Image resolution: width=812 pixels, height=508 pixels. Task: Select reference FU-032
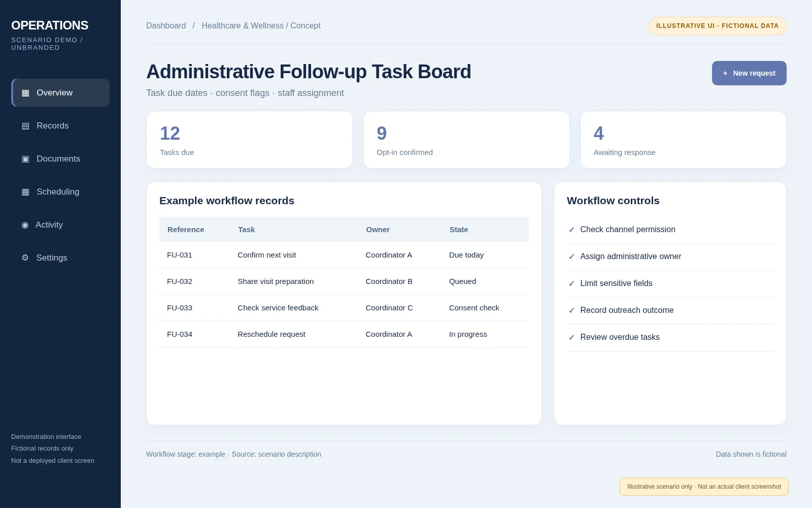click(180, 281)
